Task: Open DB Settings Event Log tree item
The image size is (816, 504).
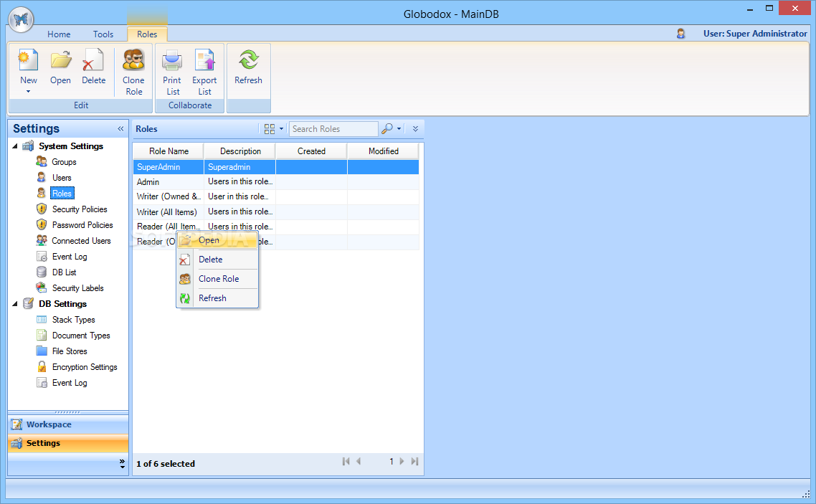Action: click(70, 383)
